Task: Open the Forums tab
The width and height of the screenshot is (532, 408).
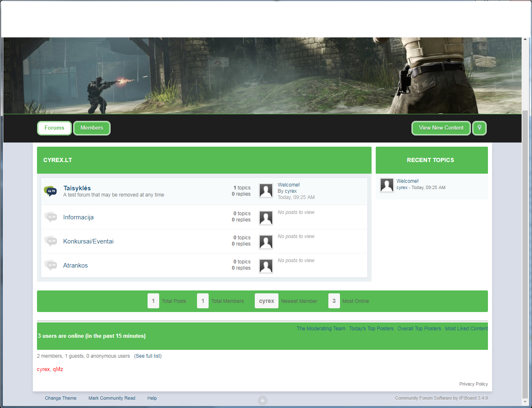Action: pos(54,128)
